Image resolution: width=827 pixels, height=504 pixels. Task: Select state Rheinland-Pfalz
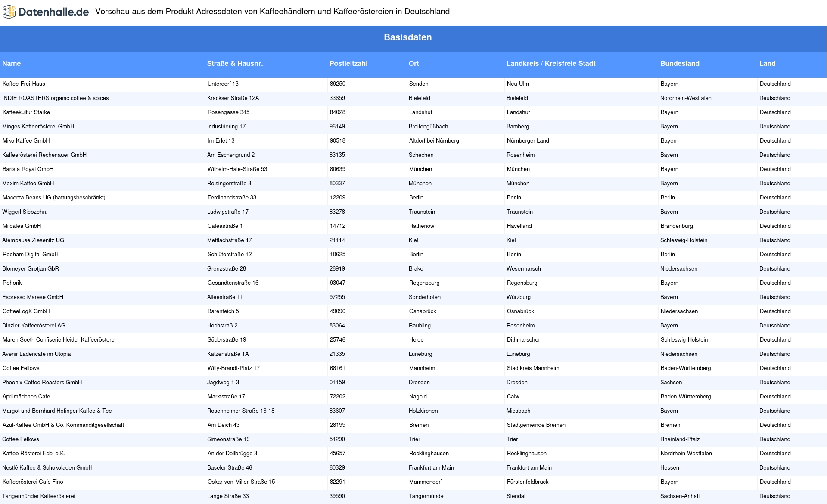click(x=680, y=439)
